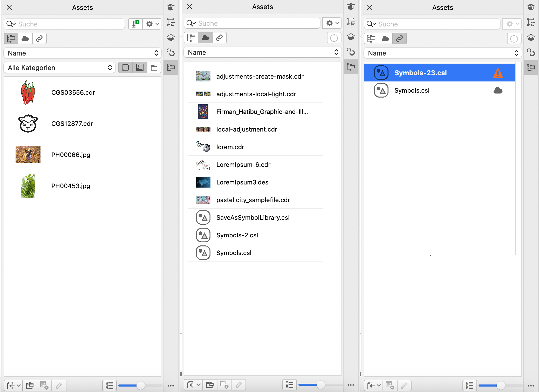Click the warning icon on Symbols-23.csl
Image resolution: width=539 pixels, height=392 pixels.
click(498, 73)
